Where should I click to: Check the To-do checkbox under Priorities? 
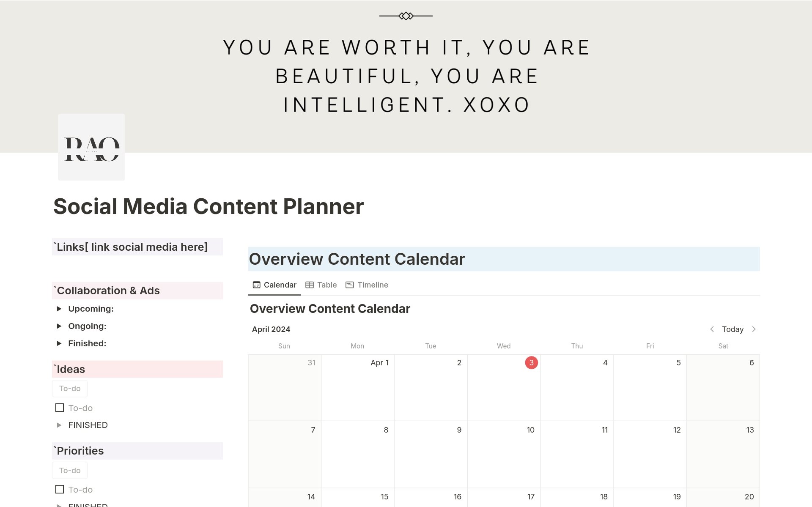pyautogui.click(x=59, y=489)
